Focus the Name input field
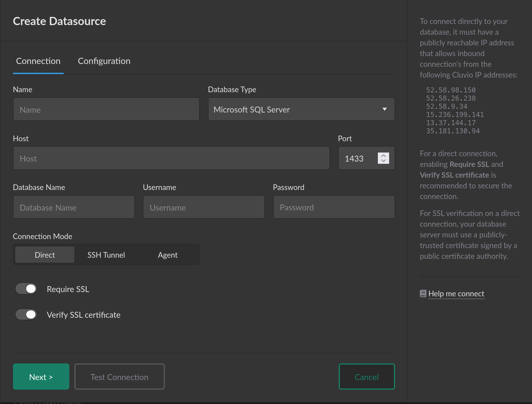Viewport: 532px width, 404px height. (106, 109)
